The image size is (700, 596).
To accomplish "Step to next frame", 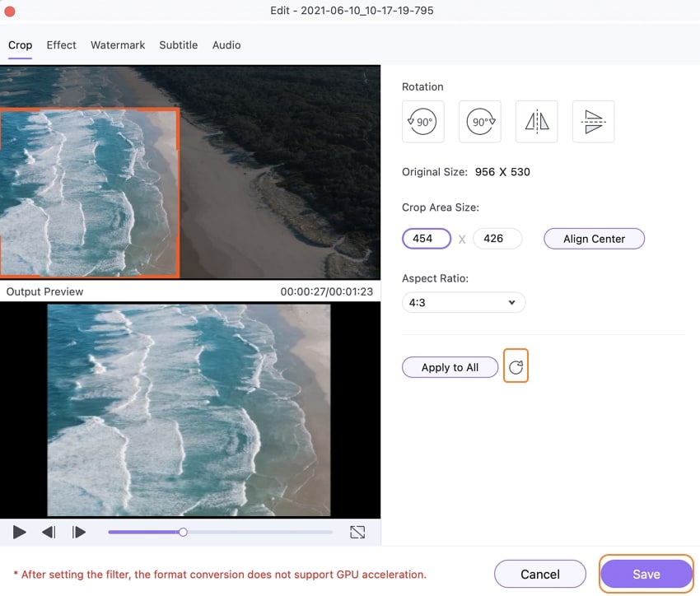I will click(78, 533).
